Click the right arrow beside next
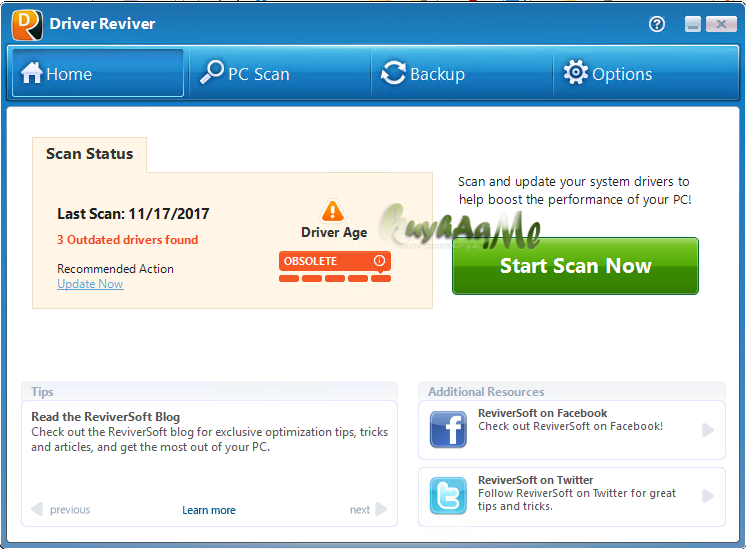 tap(381, 509)
